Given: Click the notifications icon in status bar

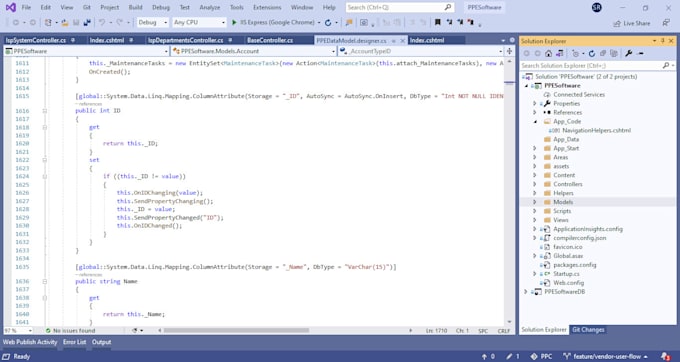Looking at the screenshot, I should pyautogui.click(x=665, y=356).
